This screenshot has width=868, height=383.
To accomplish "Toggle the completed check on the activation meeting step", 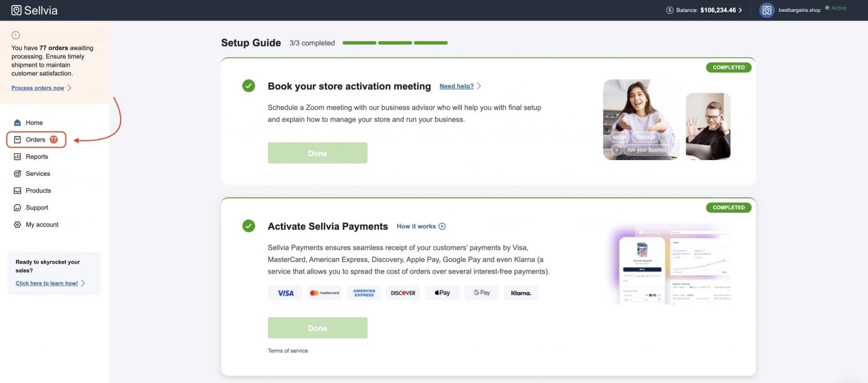I will (249, 85).
